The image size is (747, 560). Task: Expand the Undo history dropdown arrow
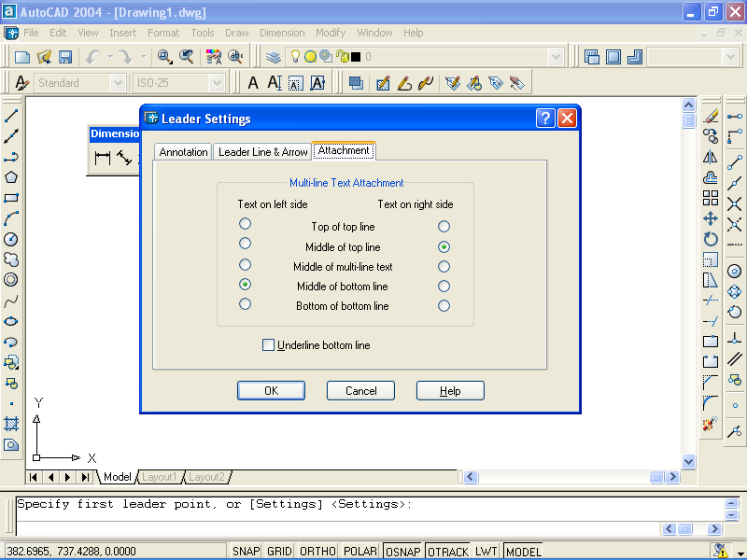click(110, 57)
